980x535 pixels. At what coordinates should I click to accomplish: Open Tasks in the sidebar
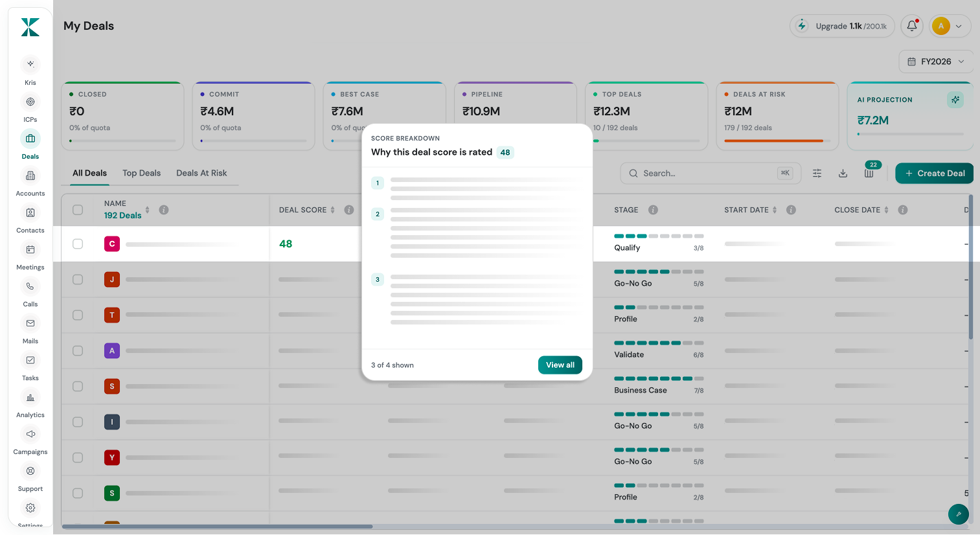click(x=30, y=366)
